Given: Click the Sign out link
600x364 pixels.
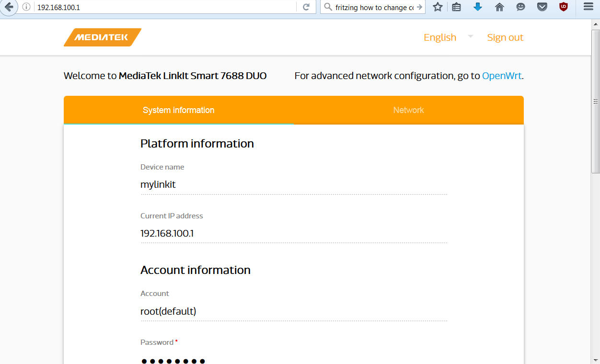Looking at the screenshot, I should pos(505,37).
